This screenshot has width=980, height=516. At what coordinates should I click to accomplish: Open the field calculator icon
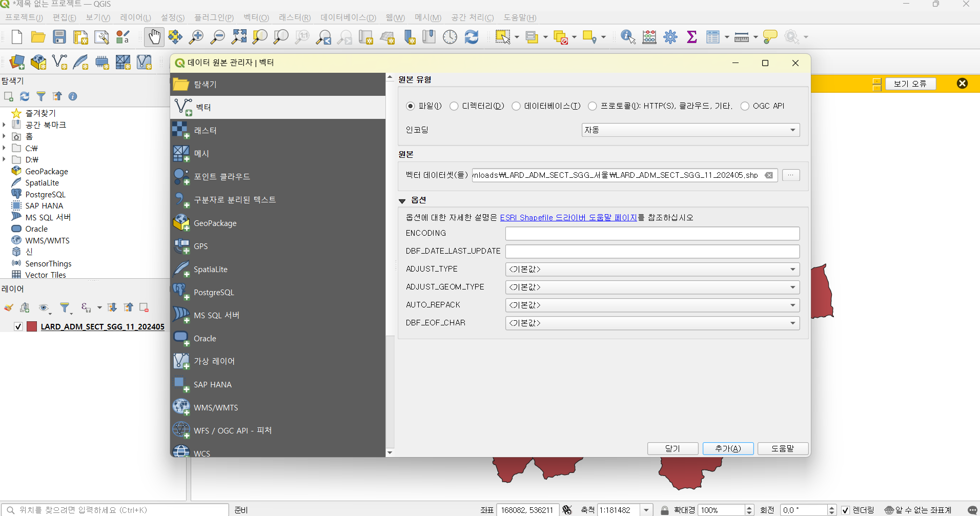tap(649, 37)
